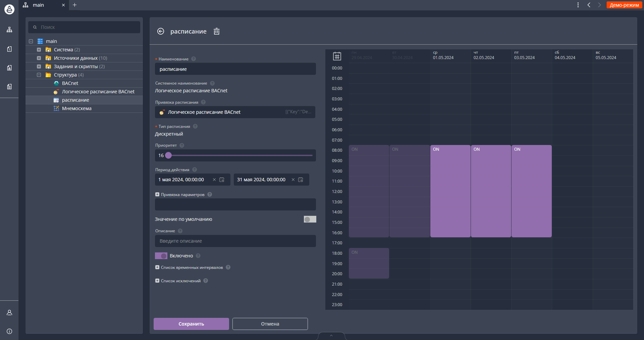Open the info icon in the sidebar
The width and height of the screenshot is (644, 340).
click(9, 331)
